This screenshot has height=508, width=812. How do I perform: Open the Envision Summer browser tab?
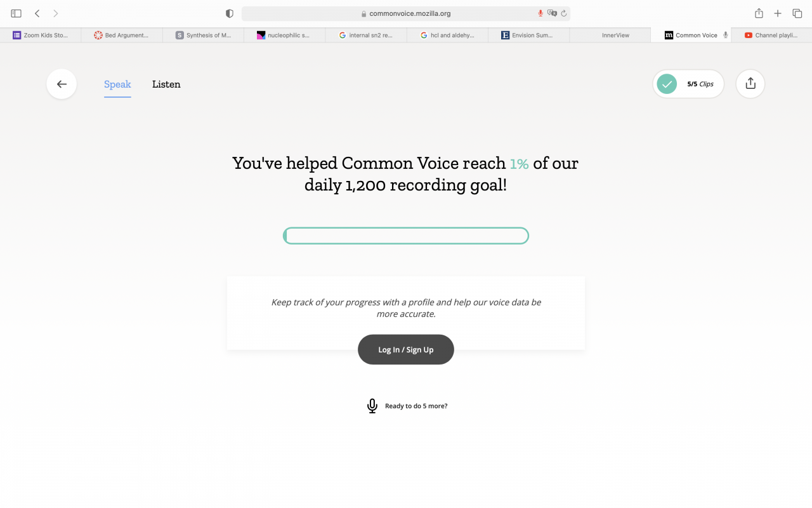tap(528, 36)
